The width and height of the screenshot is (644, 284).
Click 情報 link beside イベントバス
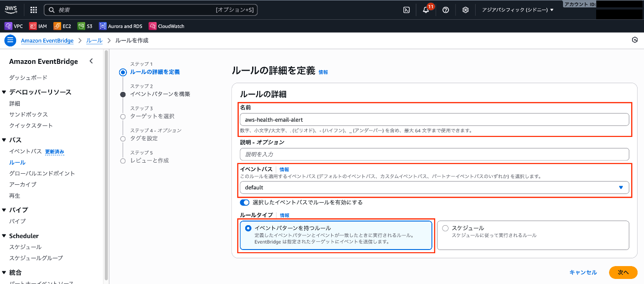(x=284, y=169)
